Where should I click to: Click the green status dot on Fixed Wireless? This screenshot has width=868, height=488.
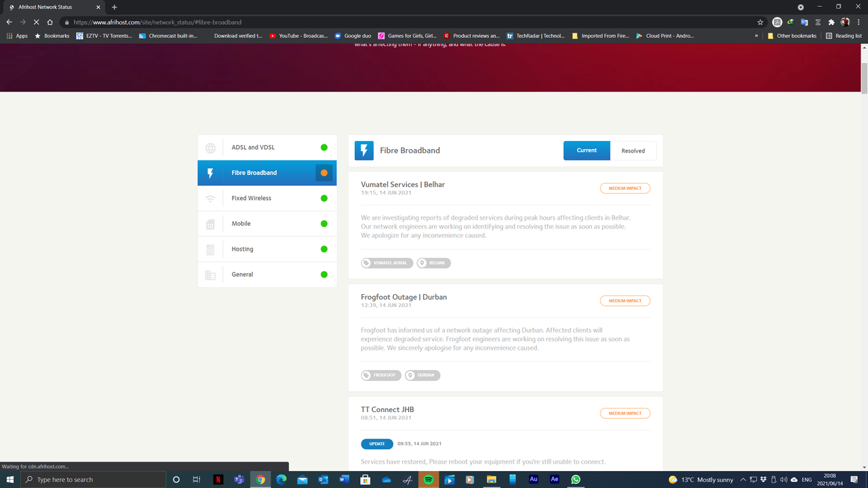324,199
